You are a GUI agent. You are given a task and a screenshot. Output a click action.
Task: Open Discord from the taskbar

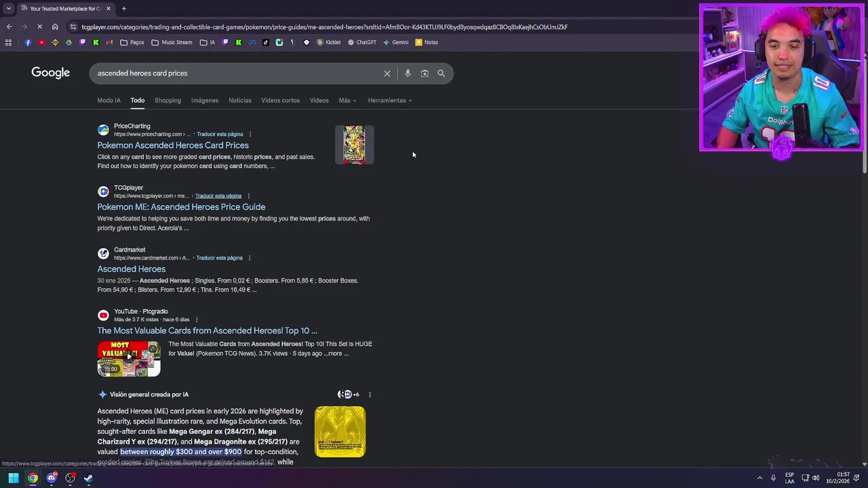point(52,478)
